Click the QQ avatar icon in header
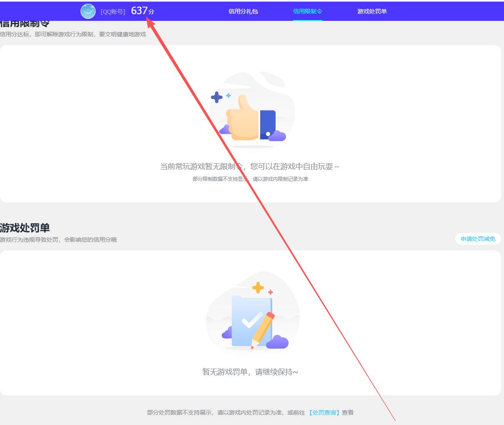Screen dimensions: 504x425 pyautogui.click(x=88, y=11)
